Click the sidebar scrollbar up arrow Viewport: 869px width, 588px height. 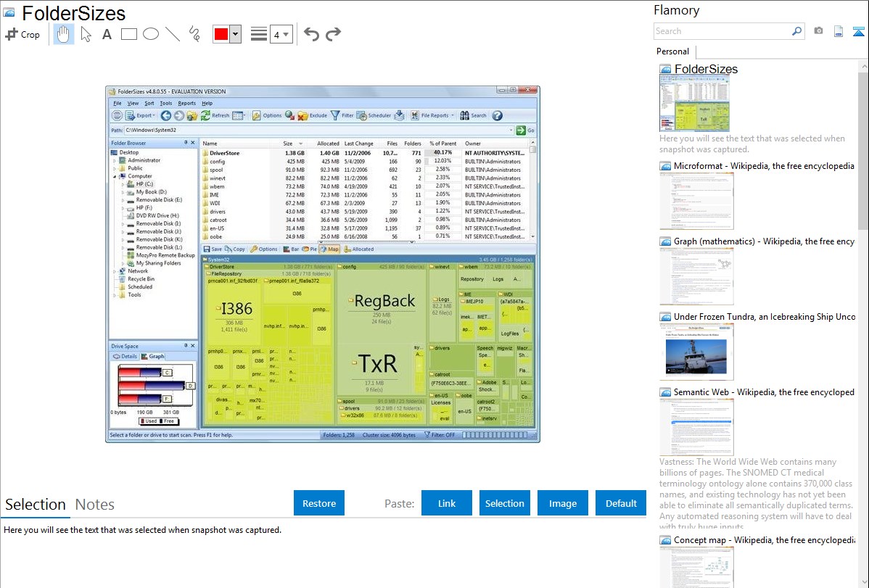(863, 67)
